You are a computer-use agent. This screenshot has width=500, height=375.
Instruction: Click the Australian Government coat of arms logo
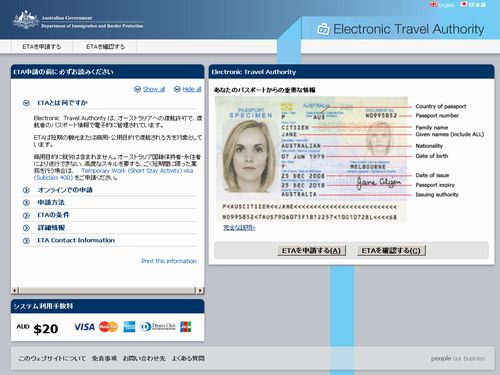26,20
